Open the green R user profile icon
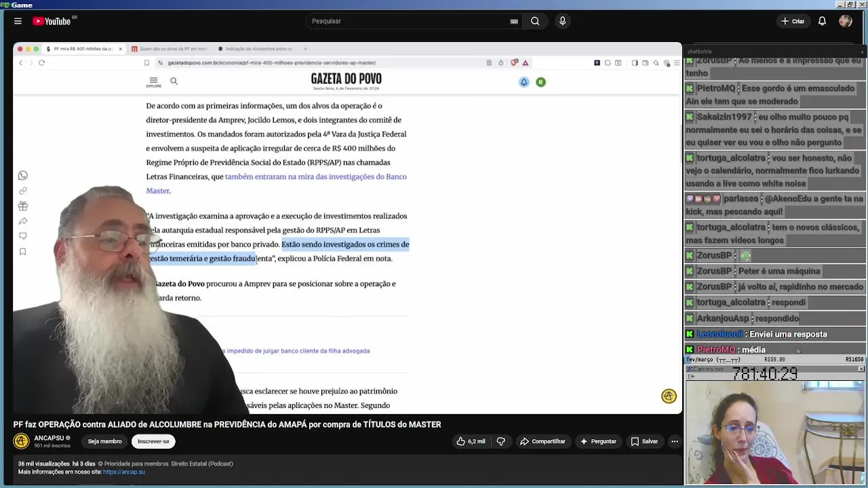Screen dimensions: 868x488 pyautogui.click(x=540, y=82)
